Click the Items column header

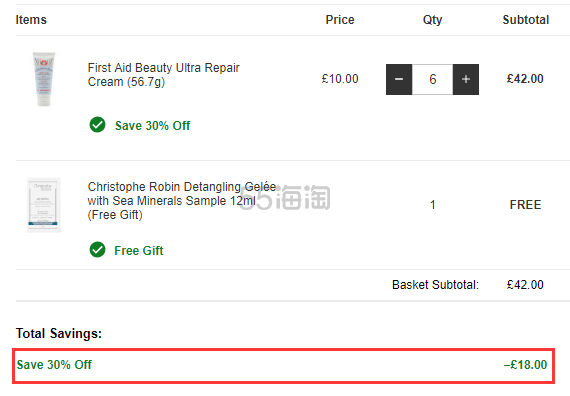pyautogui.click(x=31, y=20)
